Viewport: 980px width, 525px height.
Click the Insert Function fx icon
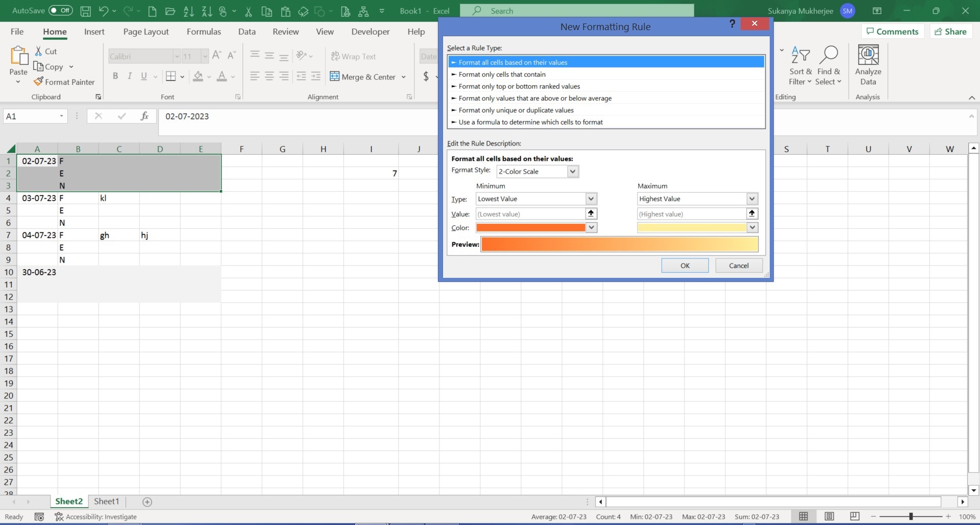tap(144, 116)
